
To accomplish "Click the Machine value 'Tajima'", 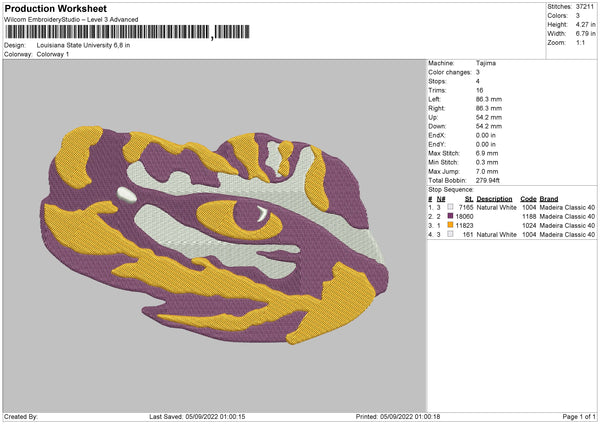I will pos(486,63).
